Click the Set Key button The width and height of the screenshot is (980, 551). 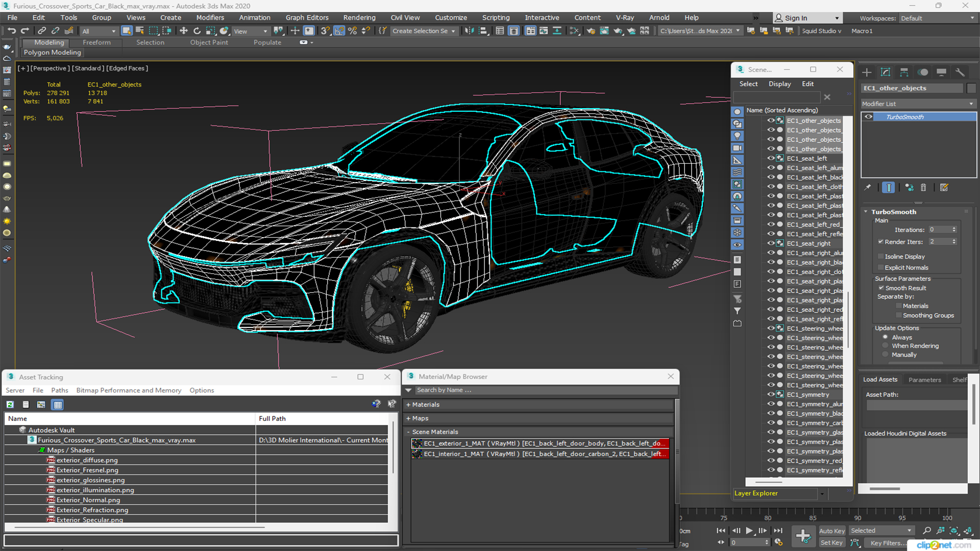point(831,543)
